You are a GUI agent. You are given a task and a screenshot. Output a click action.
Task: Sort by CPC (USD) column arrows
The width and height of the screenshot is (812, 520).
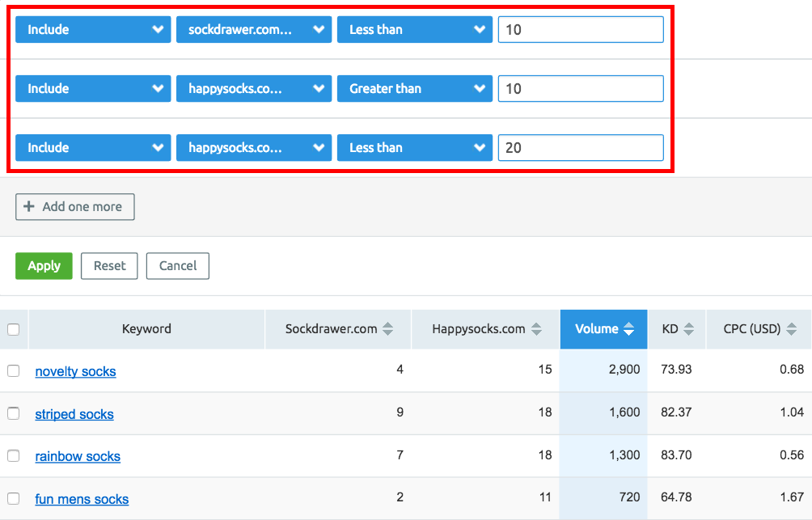791,329
